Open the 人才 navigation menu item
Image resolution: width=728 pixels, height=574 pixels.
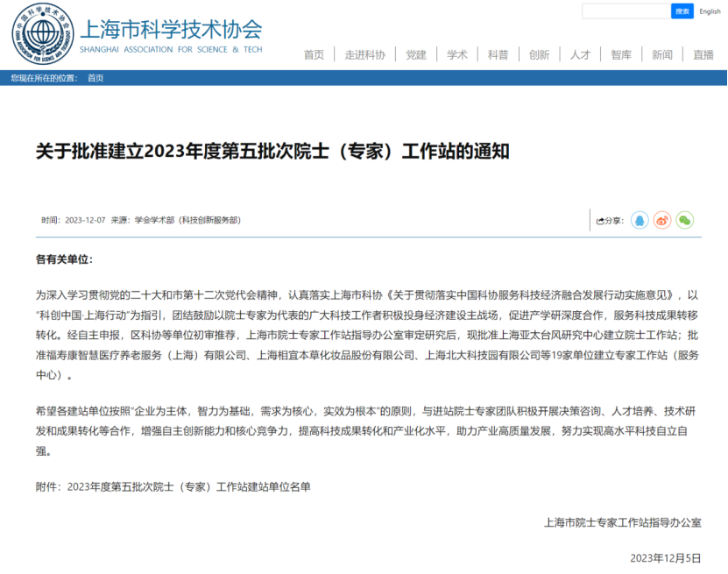[x=580, y=55]
